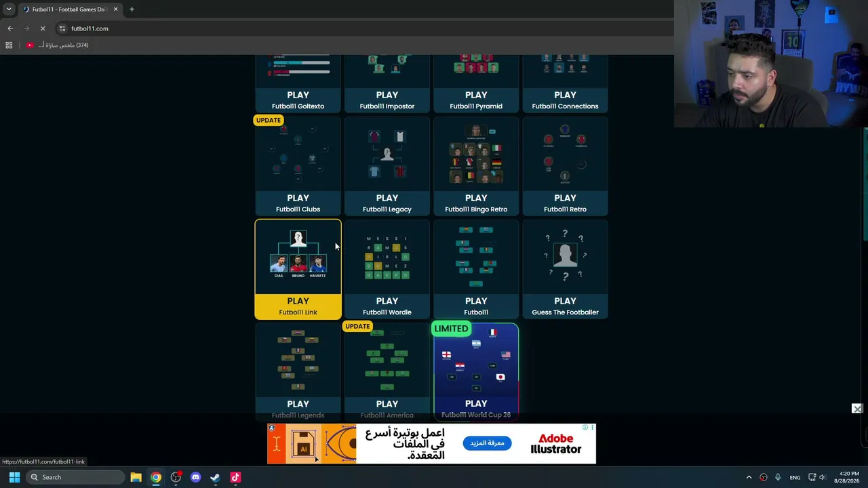Click the UPDATE badge on Futbol11 Clubs
Viewport: 868px width, 488px height.
(268, 120)
